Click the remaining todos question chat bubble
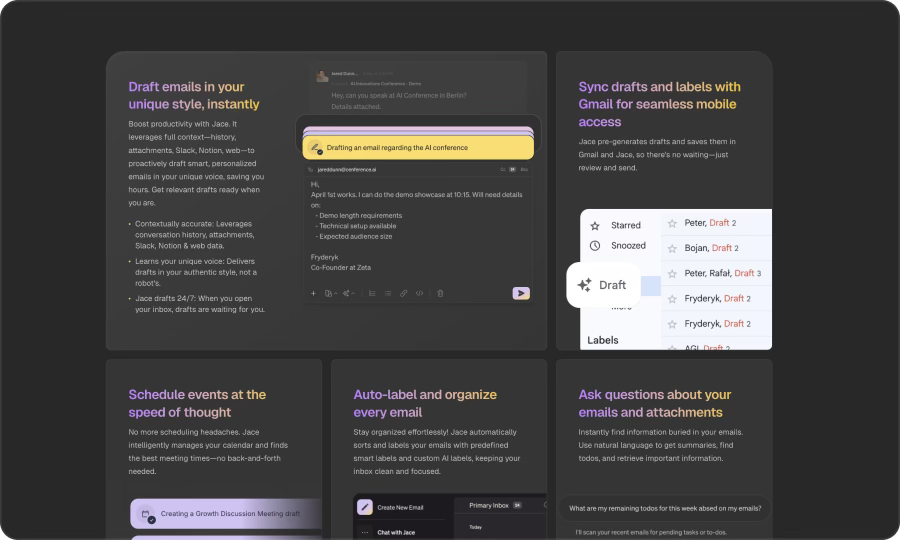Image resolution: width=900 pixels, height=540 pixels. tap(665, 508)
